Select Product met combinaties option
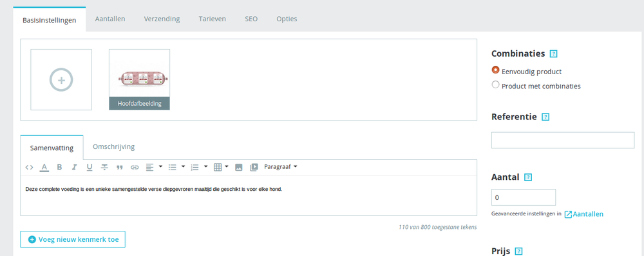The height and width of the screenshot is (256, 644). click(495, 85)
